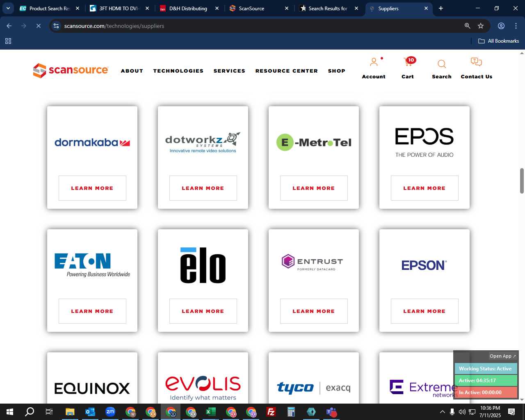The height and width of the screenshot is (420, 525).
Task: Close the D&H Distributing tab
Action: pos(217,8)
